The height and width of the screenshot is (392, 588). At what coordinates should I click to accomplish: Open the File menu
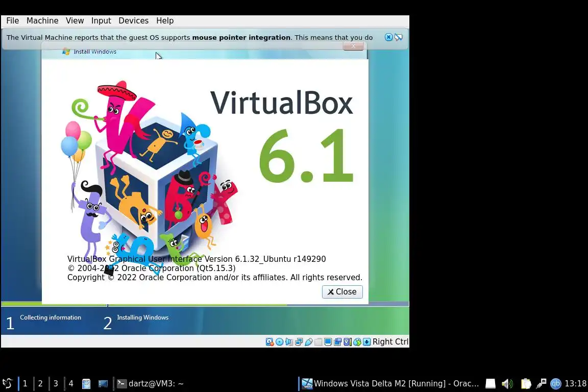pyautogui.click(x=12, y=20)
